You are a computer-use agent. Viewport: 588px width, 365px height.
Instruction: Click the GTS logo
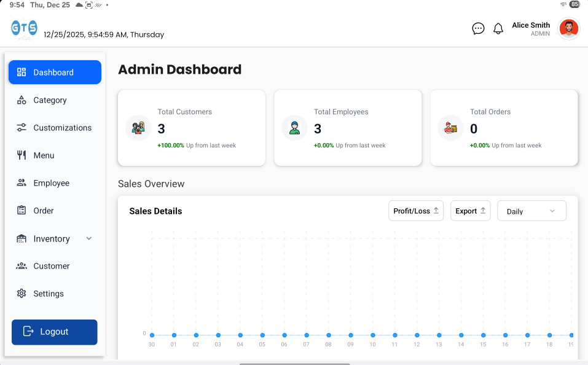24,29
